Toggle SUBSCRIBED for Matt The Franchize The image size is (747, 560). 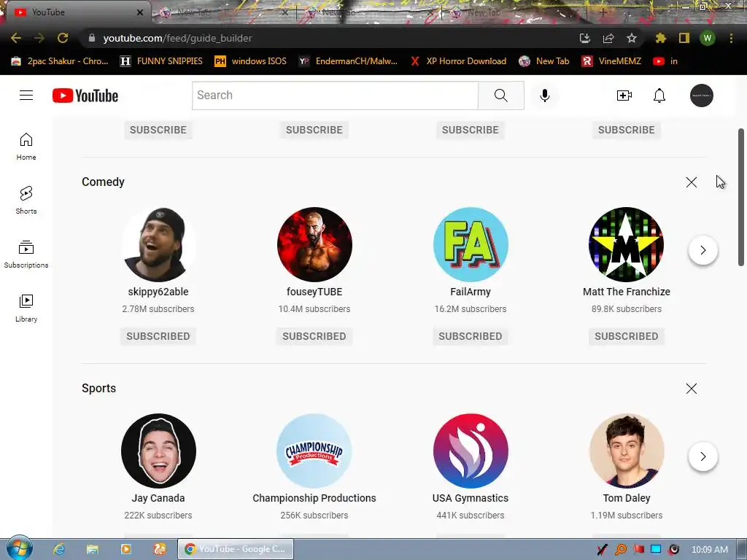click(627, 336)
